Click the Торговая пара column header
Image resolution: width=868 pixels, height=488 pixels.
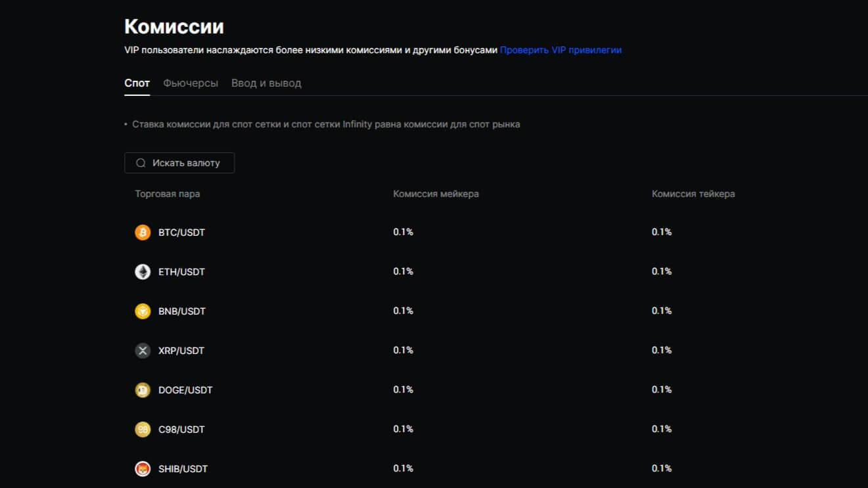168,194
